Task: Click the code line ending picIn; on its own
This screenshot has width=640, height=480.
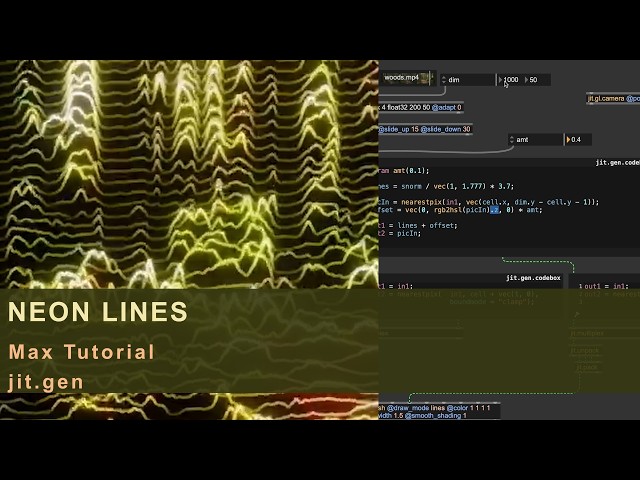Action: tap(400, 233)
